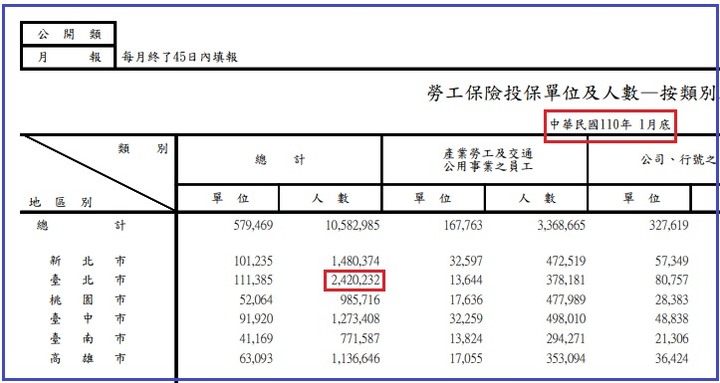Click the value 28,383
720x383 pixels.
(671, 300)
